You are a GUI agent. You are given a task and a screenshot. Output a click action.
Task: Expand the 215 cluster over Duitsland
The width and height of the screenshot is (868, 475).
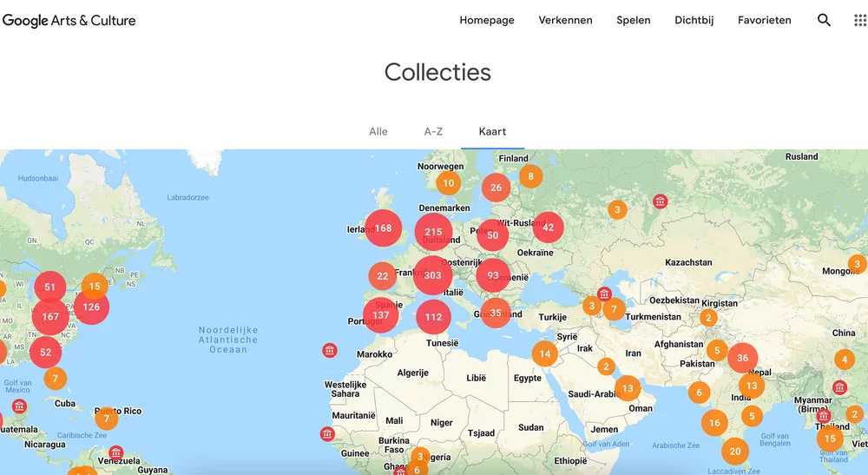click(433, 232)
